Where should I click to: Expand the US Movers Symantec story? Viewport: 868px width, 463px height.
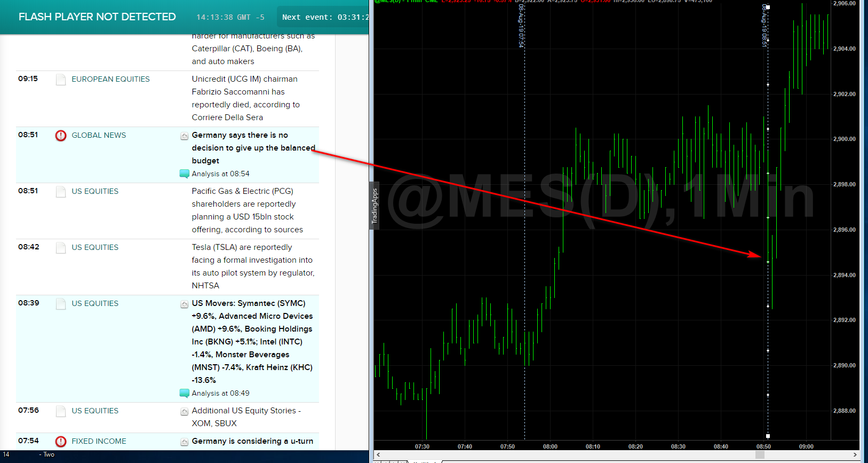tap(184, 304)
